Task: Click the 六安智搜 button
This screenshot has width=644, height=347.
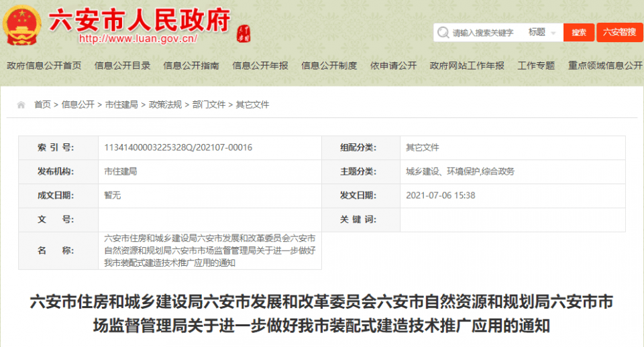Action: pyautogui.click(x=619, y=32)
